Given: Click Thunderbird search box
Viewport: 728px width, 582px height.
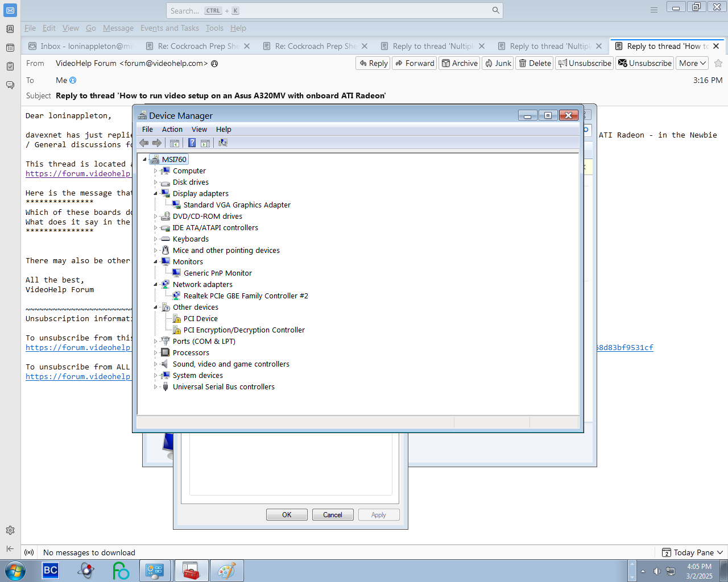Looking at the screenshot, I should 334,10.
